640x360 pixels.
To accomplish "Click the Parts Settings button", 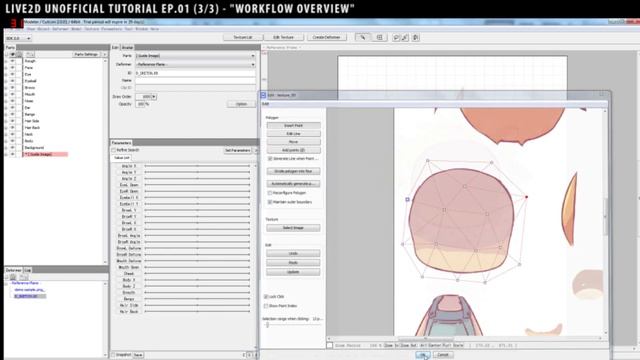I will click(x=86, y=54).
